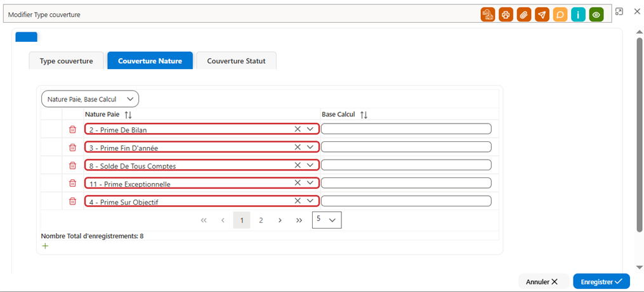Image resolution: width=644 pixels, height=292 pixels.
Task: Click the Enregistrer button
Action: coord(601,282)
